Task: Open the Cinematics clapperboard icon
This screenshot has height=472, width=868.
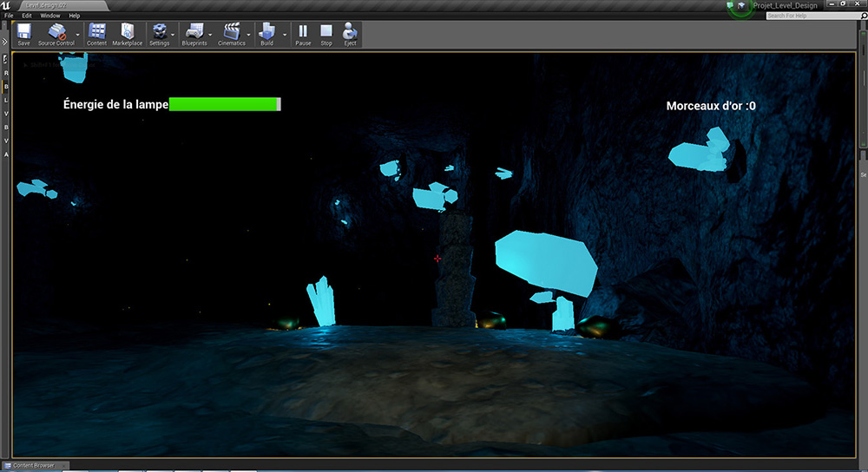Action: (x=232, y=34)
